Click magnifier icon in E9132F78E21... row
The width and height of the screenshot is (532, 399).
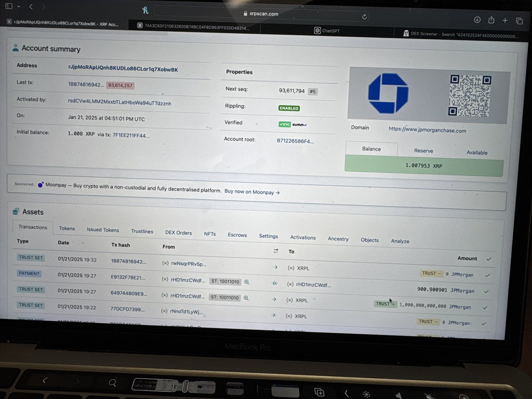pos(246,282)
